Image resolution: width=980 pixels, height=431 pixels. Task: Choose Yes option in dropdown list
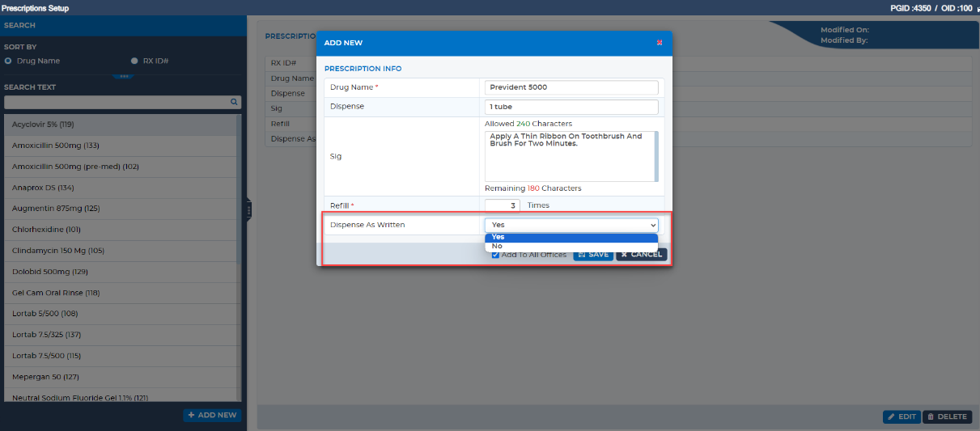click(571, 237)
